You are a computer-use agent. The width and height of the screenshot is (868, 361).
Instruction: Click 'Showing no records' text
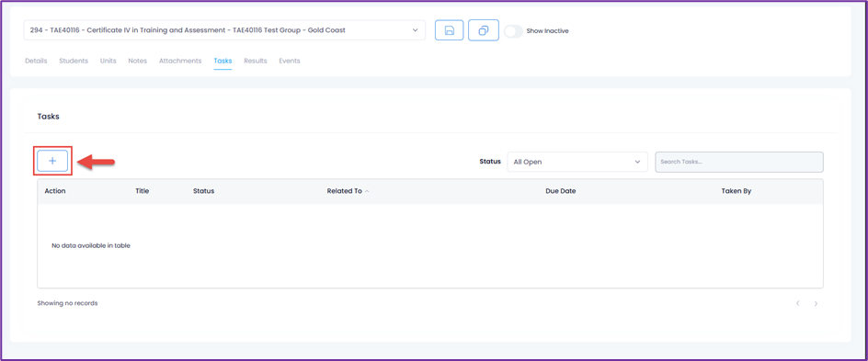[67, 303]
